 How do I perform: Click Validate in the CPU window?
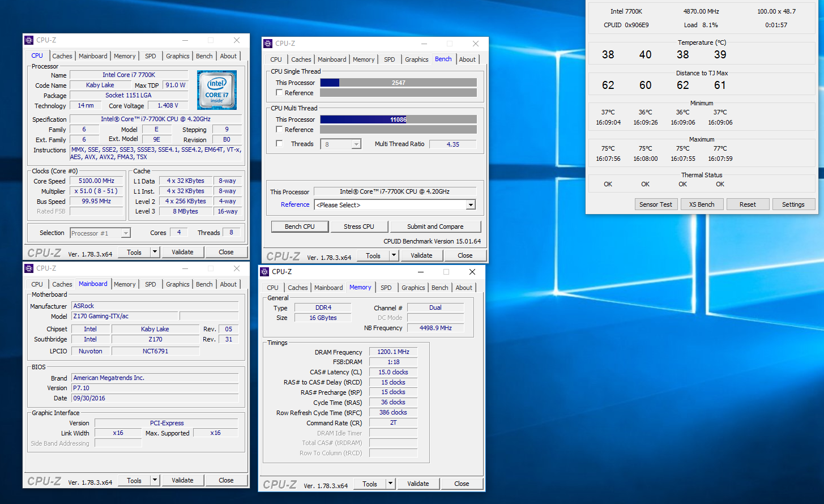[x=182, y=252]
